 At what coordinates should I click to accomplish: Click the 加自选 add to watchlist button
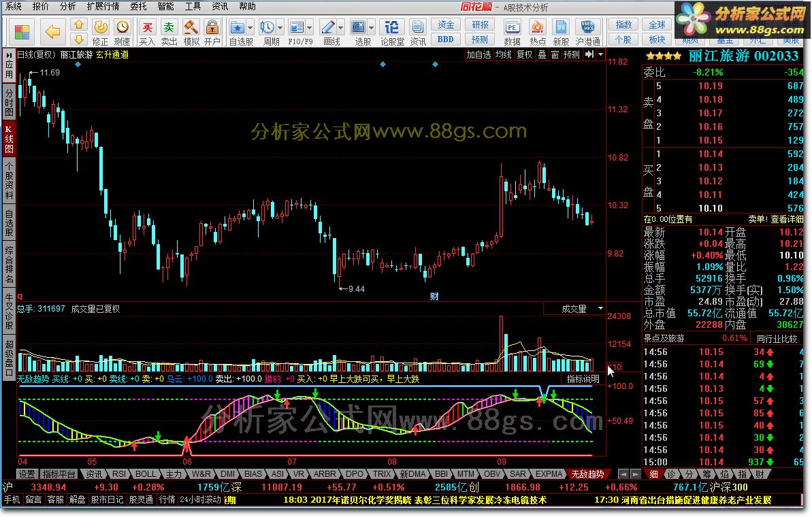(x=478, y=54)
